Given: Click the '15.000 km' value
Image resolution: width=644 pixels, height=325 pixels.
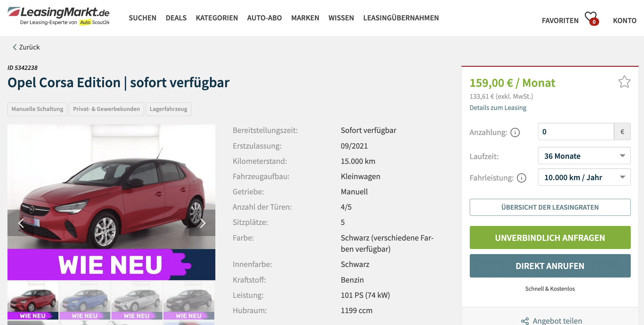Looking at the screenshot, I should 358,161.
